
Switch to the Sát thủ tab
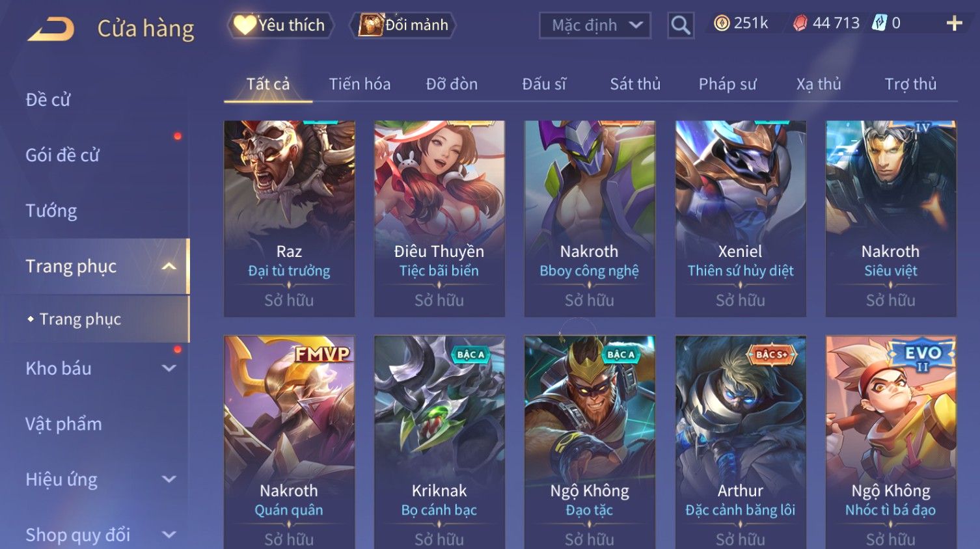[x=635, y=84]
